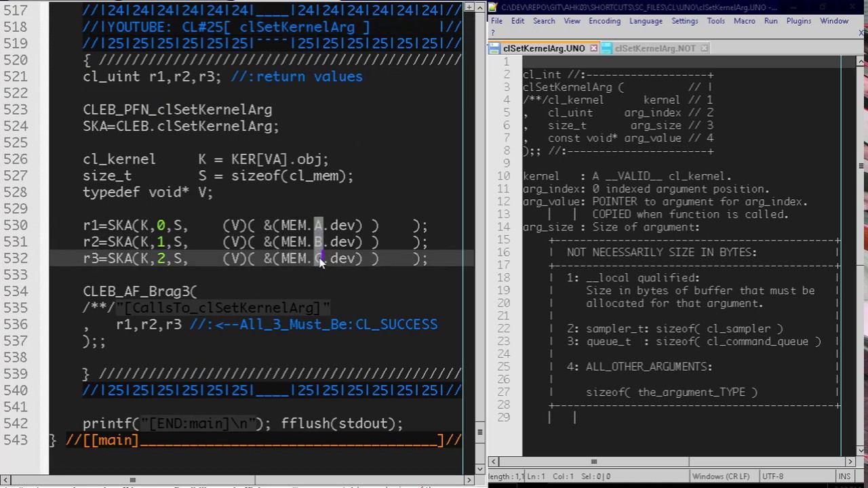Click the save-state icon on clSetKernelArg.NOT tab
This screenshot has height=488, width=868.
[x=607, y=49]
